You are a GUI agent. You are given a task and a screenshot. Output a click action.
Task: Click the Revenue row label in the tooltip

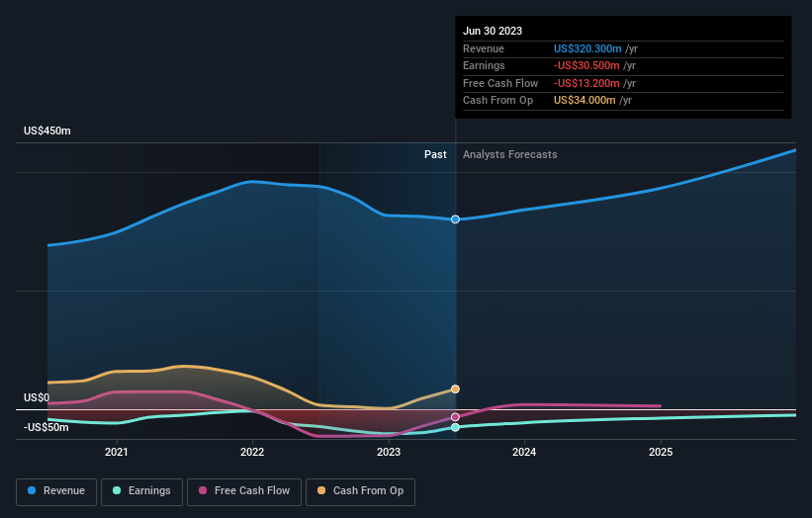click(484, 48)
